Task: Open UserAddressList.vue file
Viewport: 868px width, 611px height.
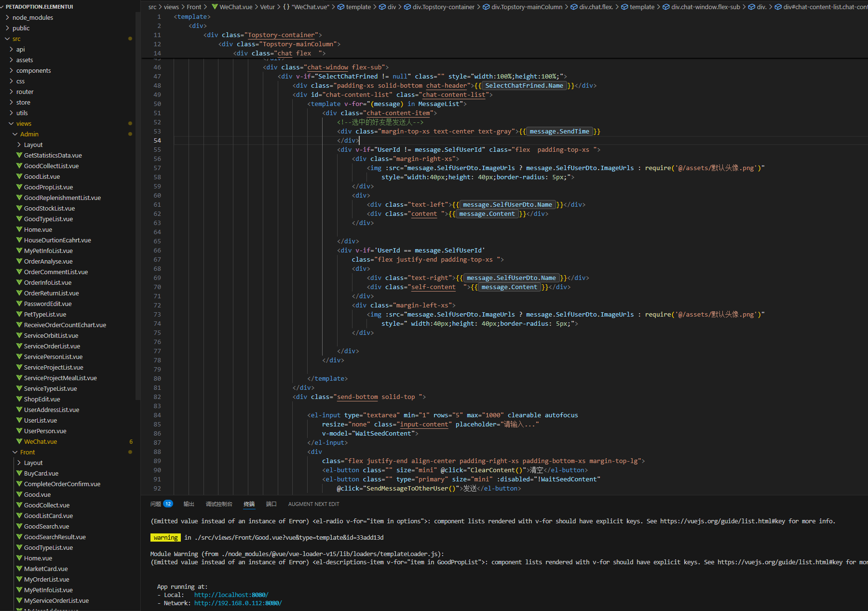Action: pos(52,410)
